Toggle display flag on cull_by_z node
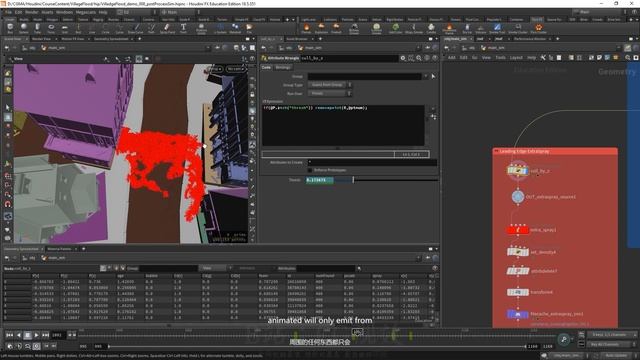640x360 pixels. point(527,171)
